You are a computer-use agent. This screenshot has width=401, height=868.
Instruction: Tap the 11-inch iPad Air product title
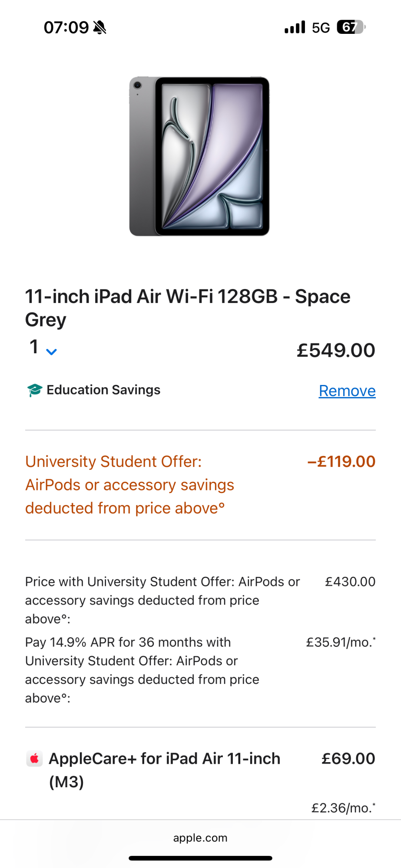(188, 308)
